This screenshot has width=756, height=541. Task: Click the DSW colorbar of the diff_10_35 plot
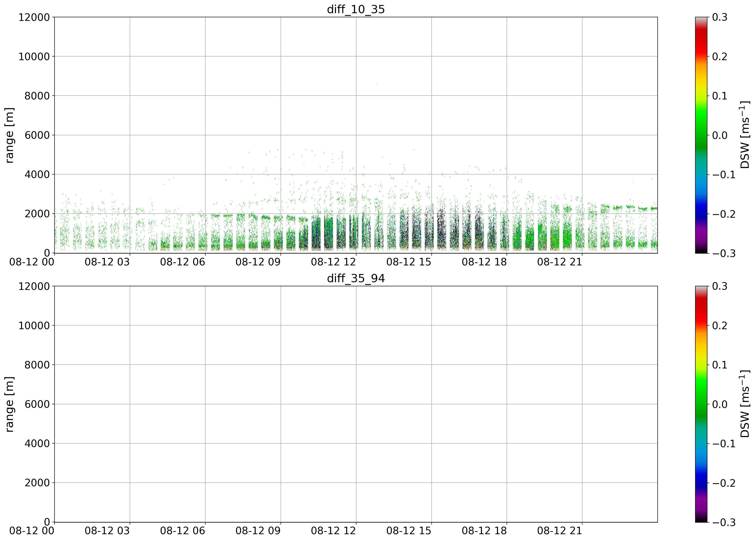(x=701, y=135)
